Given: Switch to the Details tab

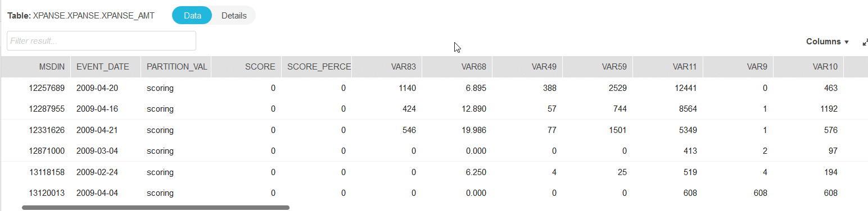Looking at the screenshot, I should [x=234, y=16].
